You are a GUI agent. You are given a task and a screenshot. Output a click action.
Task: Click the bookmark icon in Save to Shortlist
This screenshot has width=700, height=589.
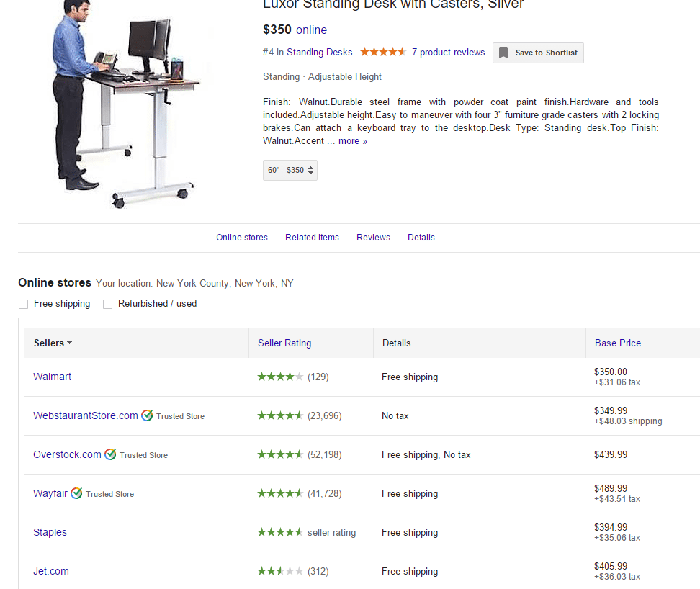[x=503, y=53]
